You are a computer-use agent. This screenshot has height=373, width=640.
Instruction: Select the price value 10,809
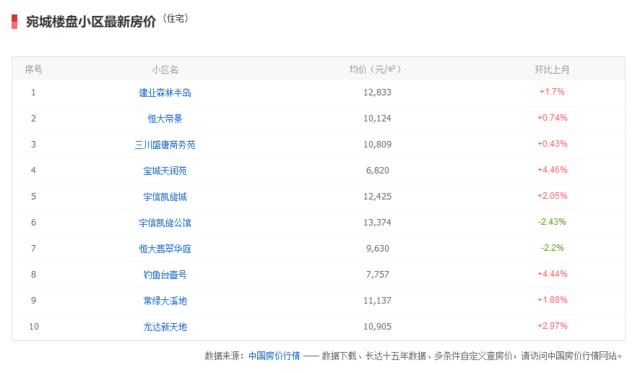click(378, 144)
